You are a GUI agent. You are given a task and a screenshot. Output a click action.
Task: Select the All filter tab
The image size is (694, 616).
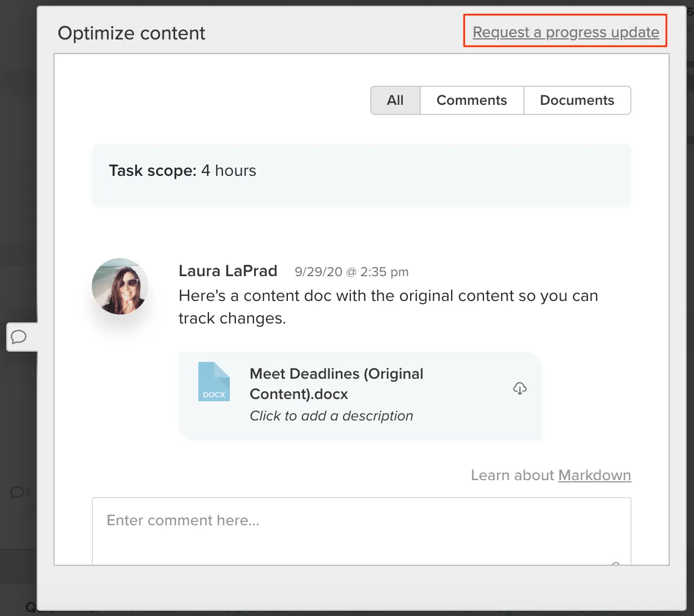point(395,100)
